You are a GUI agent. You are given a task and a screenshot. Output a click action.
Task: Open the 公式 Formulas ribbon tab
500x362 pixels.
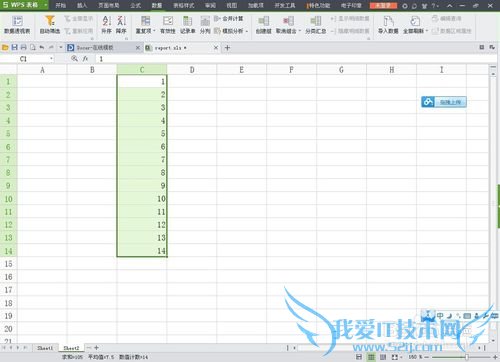(x=136, y=5)
